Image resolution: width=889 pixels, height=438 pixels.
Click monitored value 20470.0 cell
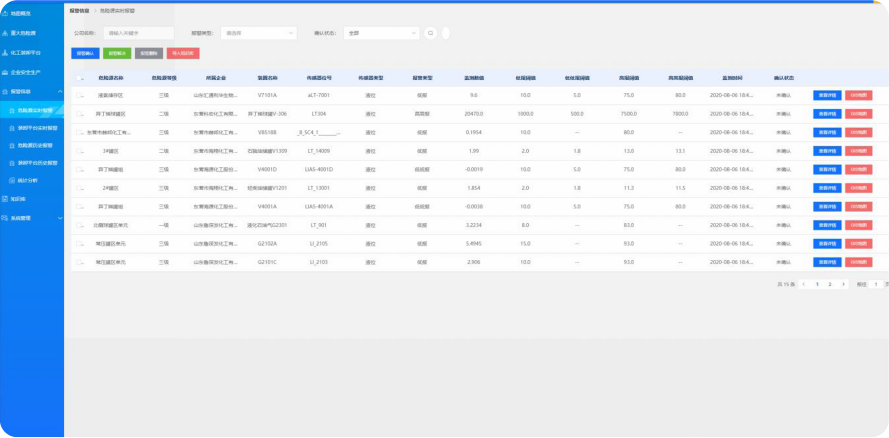pyautogui.click(x=473, y=114)
